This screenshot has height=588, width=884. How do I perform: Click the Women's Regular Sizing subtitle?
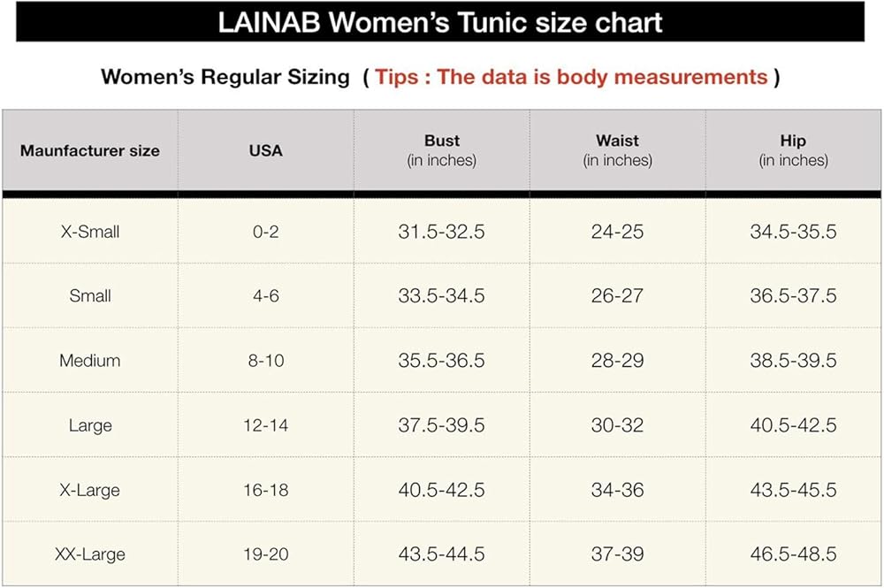225,76
